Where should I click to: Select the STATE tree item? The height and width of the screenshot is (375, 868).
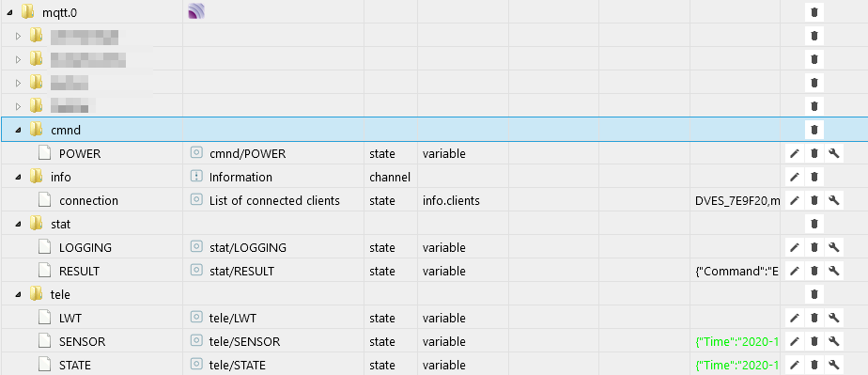[x=75, y=365]
